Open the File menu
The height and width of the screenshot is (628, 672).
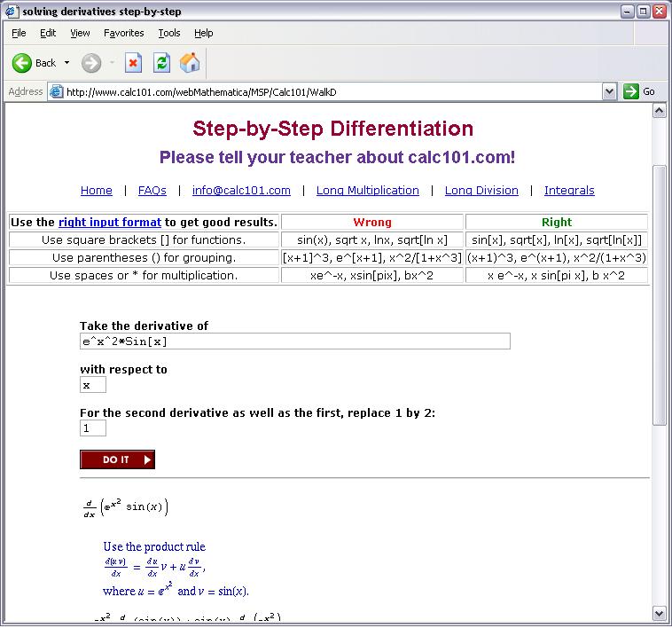click(19, 33)
